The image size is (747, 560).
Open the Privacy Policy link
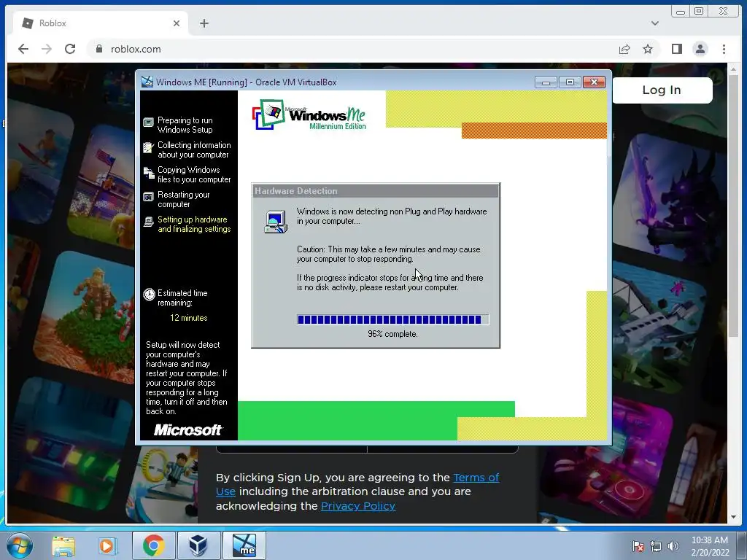357,506
